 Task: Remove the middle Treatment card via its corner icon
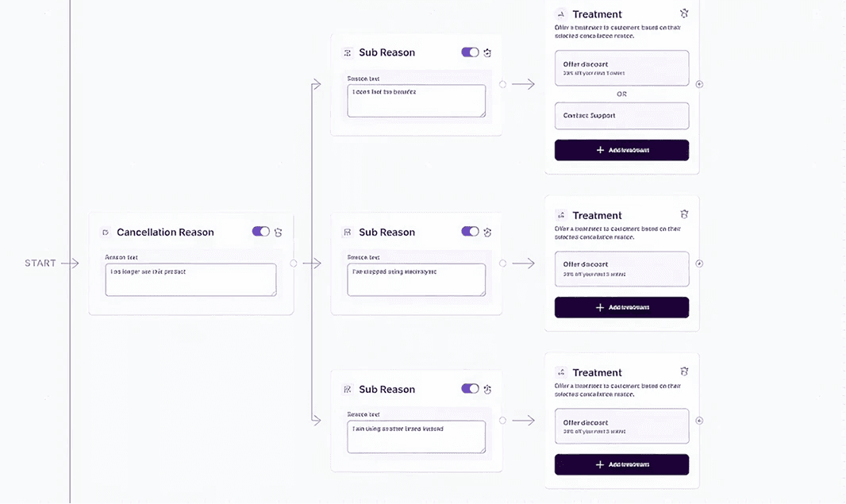point(684,214)
